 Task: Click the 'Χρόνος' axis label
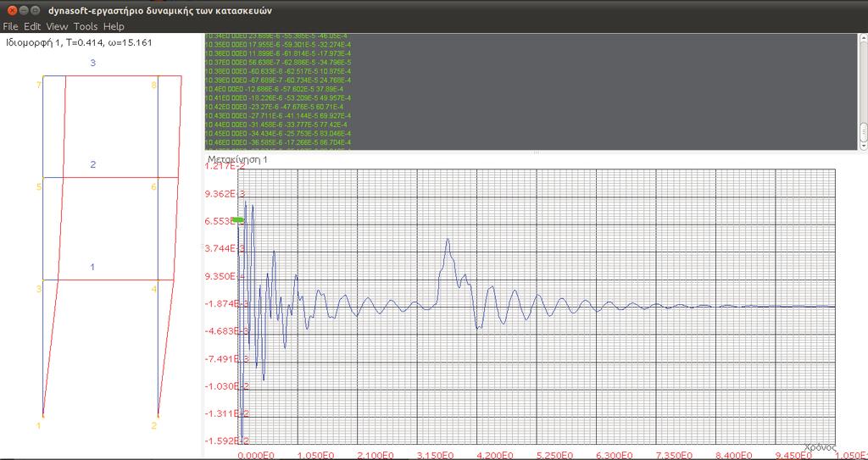click(x=820, y=446)
